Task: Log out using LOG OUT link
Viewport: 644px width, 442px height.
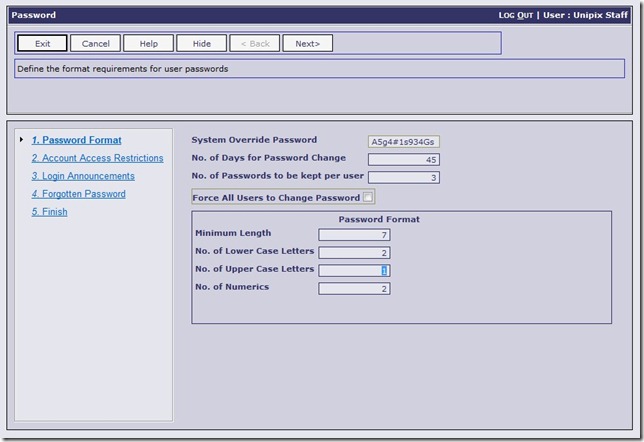Action: 518,16
